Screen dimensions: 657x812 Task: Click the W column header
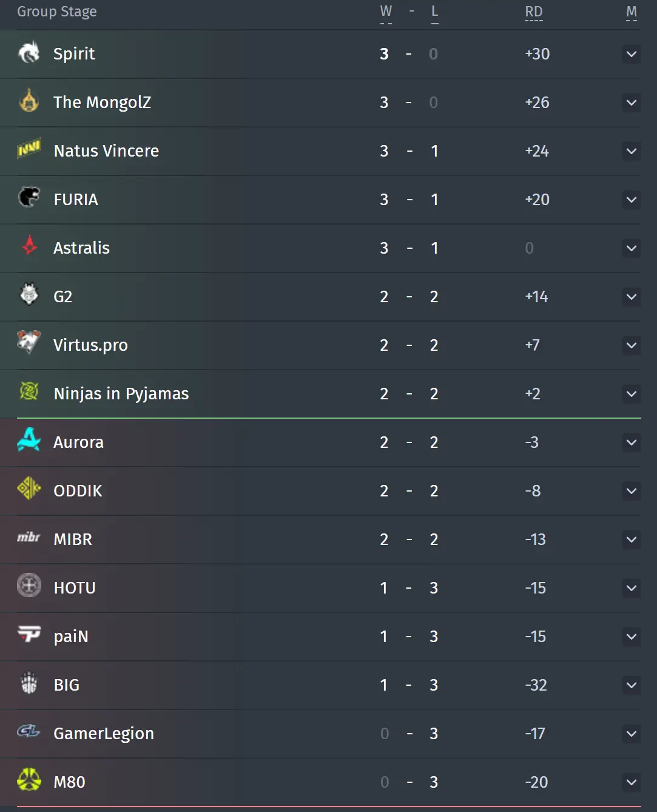386,12
